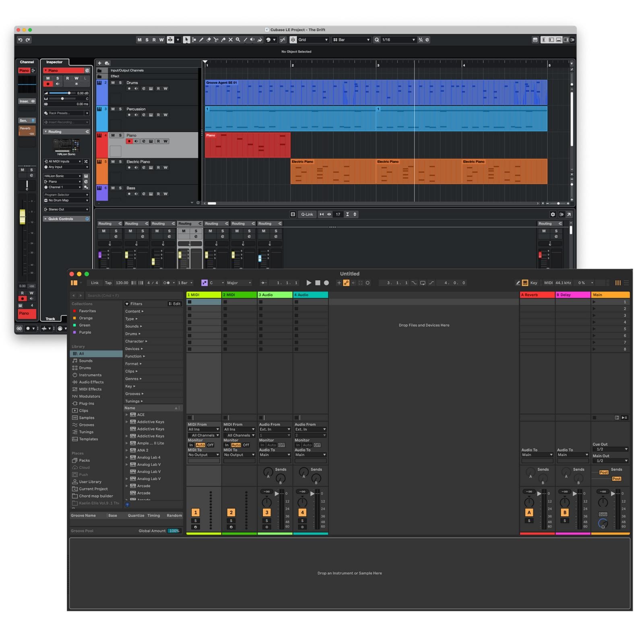
Task: Solo Ableton return track A
Action: (529, 521)
